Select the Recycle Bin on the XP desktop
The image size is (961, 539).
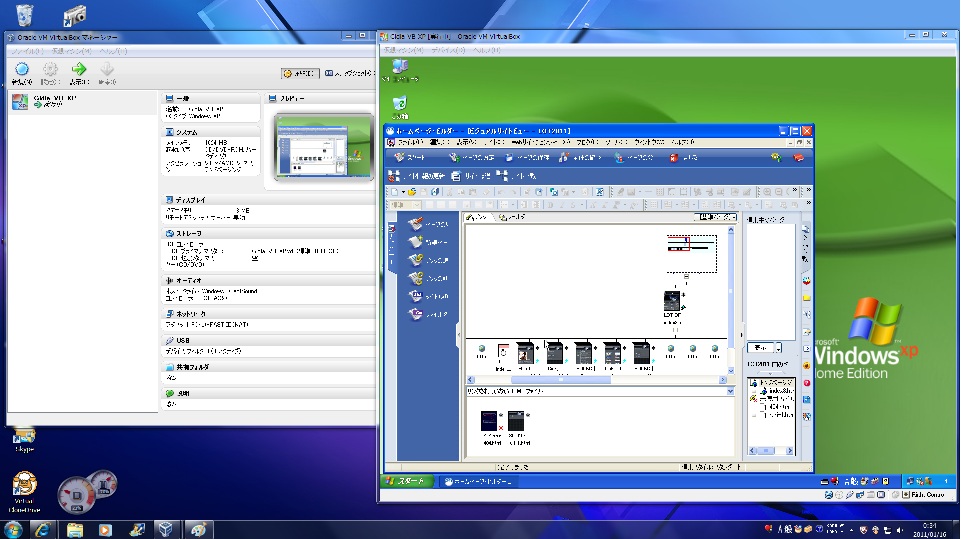coord(400,103)
